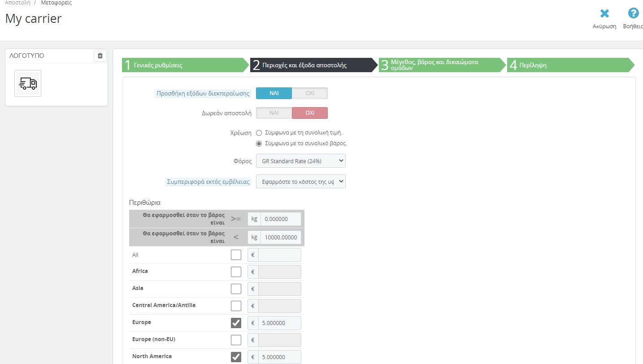Check the All zones checkbox
The height and width of the screenshot is (364, 643).
coord(236,255)
